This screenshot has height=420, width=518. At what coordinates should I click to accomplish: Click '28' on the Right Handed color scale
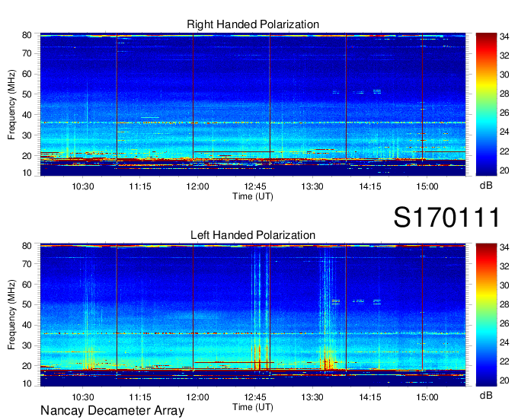click(504, 94)
